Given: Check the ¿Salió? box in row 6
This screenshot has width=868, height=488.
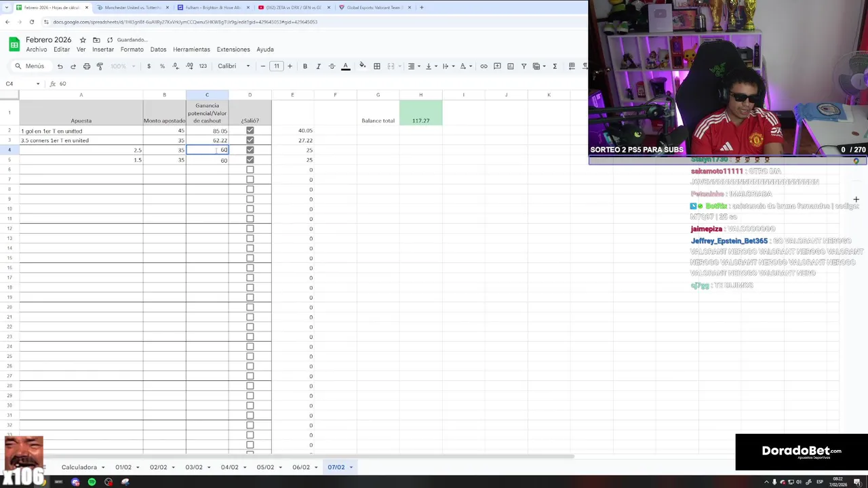Looking at the screenshot, I should pos(250,169).
